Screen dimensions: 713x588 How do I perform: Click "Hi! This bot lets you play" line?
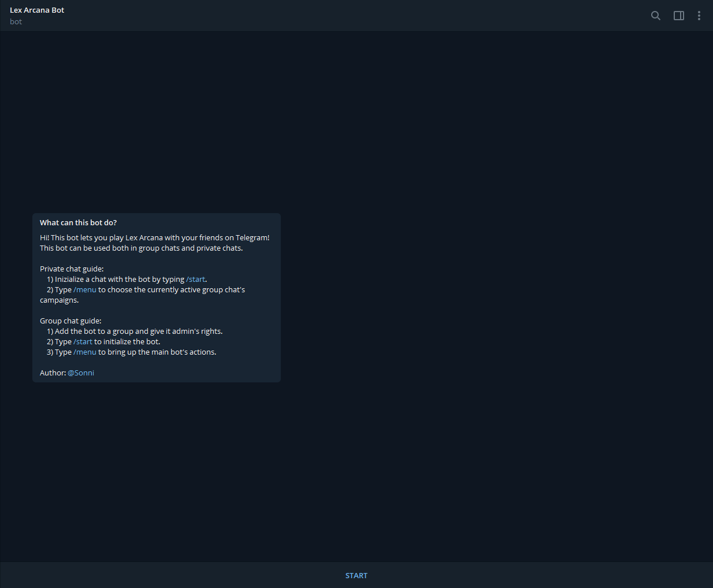tap(154, 238)
